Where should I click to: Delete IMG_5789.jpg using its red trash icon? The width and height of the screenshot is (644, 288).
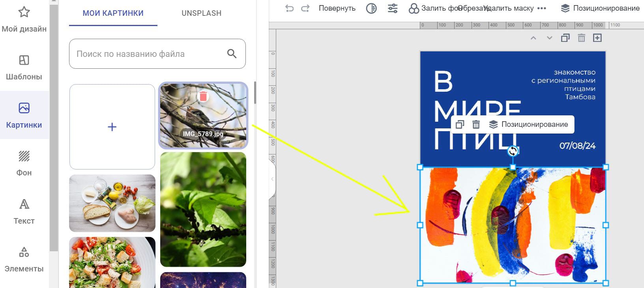pos(203,96)
